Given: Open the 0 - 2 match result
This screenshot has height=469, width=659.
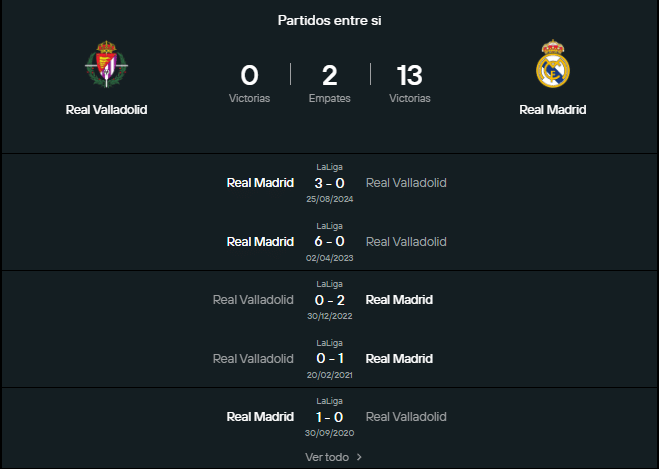Looking at the screenshot, I should pos(330,299).
